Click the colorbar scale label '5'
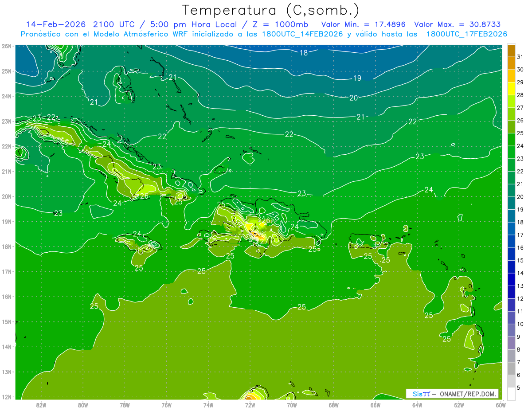Image resolution: width=532 pixels, height=411 pixels. click(518, 388)
